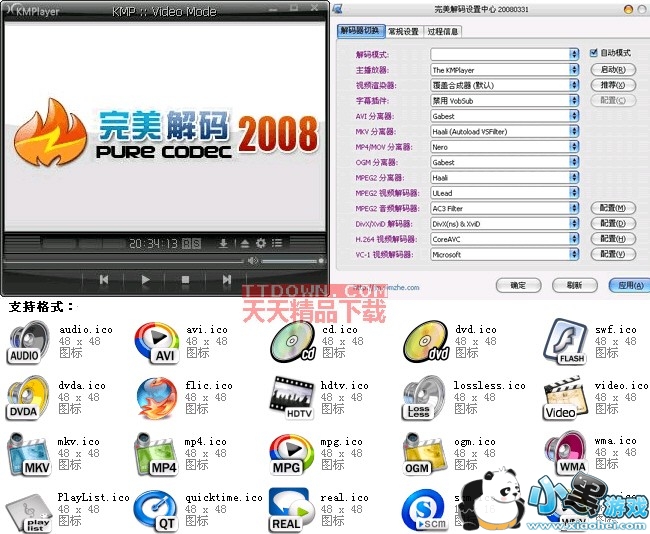Open the 字幕插件 VobSub dropdown

[504, 100]
